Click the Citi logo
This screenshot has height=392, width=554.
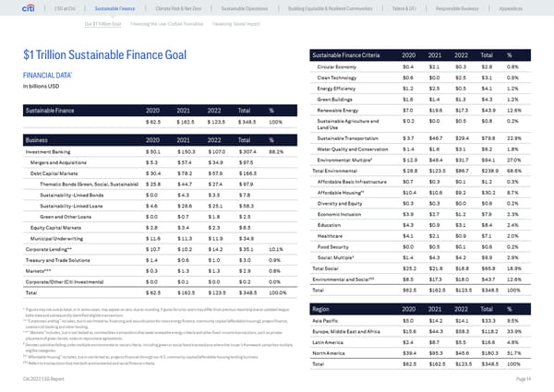(16, 9)
